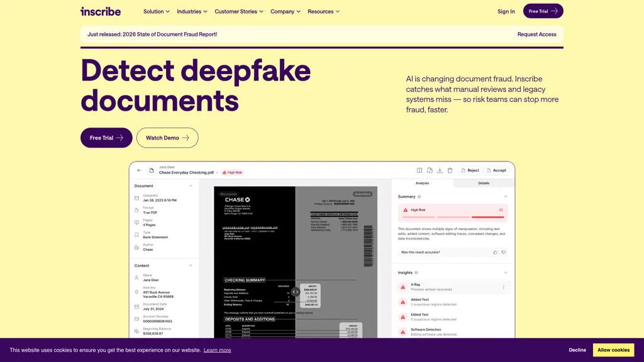
Task: Click Request Access in the announcement banner
Action: [537, 35]
